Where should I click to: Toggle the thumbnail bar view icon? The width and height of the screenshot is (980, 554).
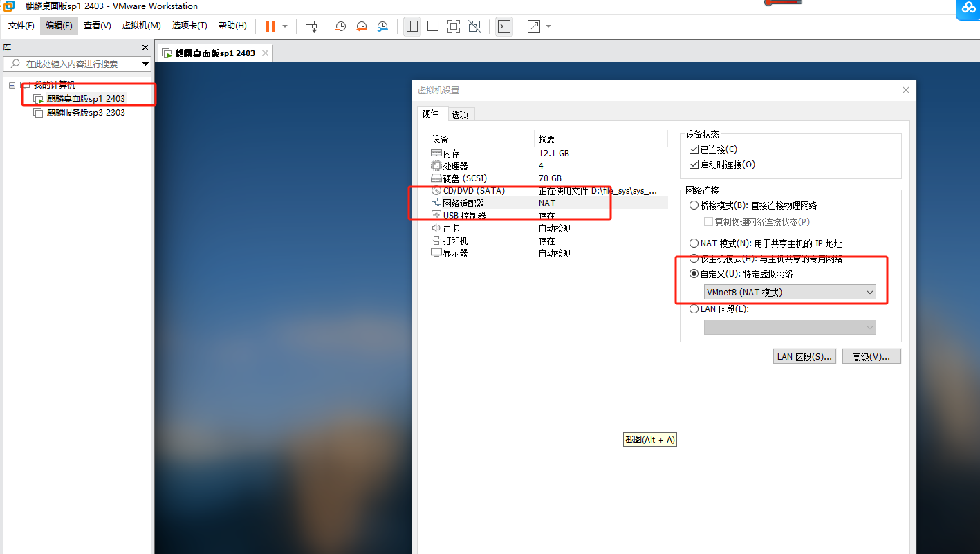pos(433,26)
